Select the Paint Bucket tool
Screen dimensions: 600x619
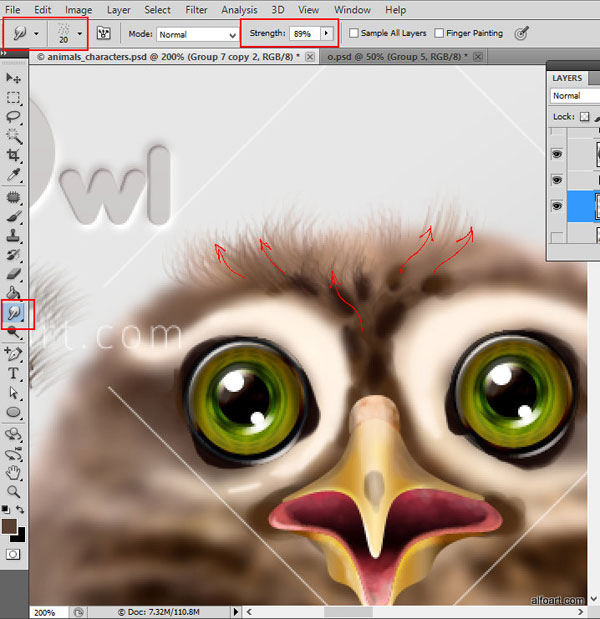pos(13,293)
